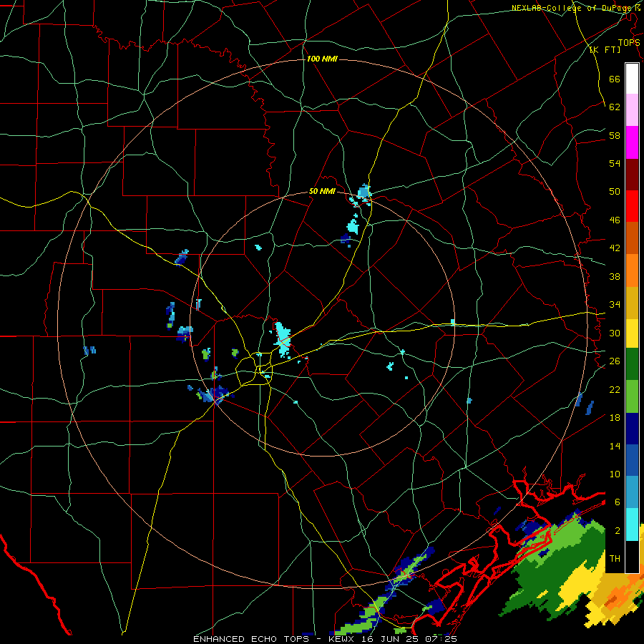Click the navy blue legend swatch
644x644 pixels.
pyautogui.click(x=632, y=429)
